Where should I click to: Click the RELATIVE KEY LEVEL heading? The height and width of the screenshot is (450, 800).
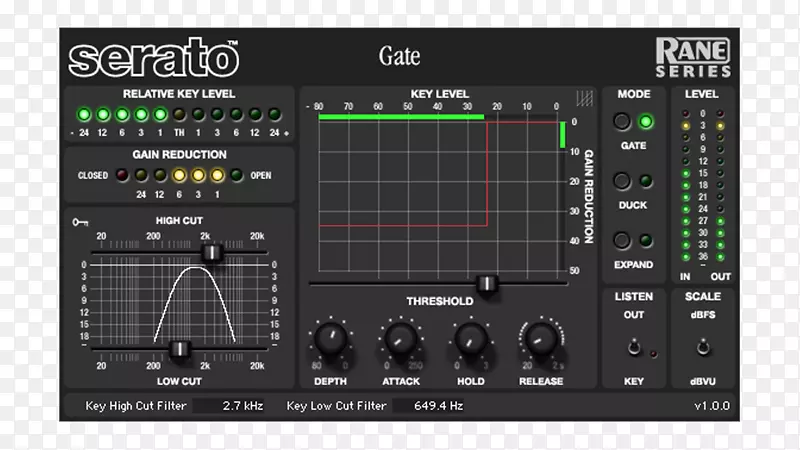tap(179, 94)
